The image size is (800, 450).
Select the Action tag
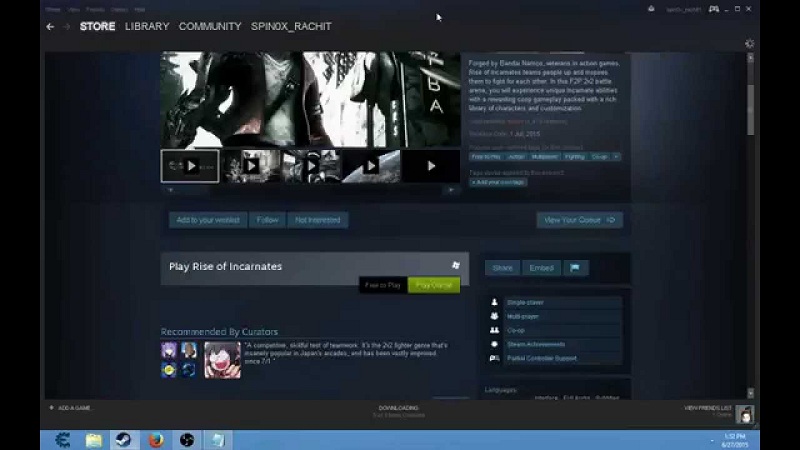[x=516, y=157]
